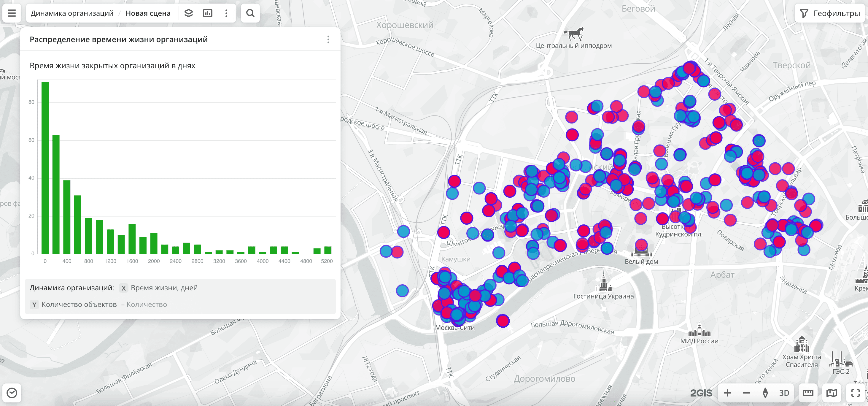868x406 pixels.
Task: Open the bottom-left clock status icon
Action: tap(12, 393)
